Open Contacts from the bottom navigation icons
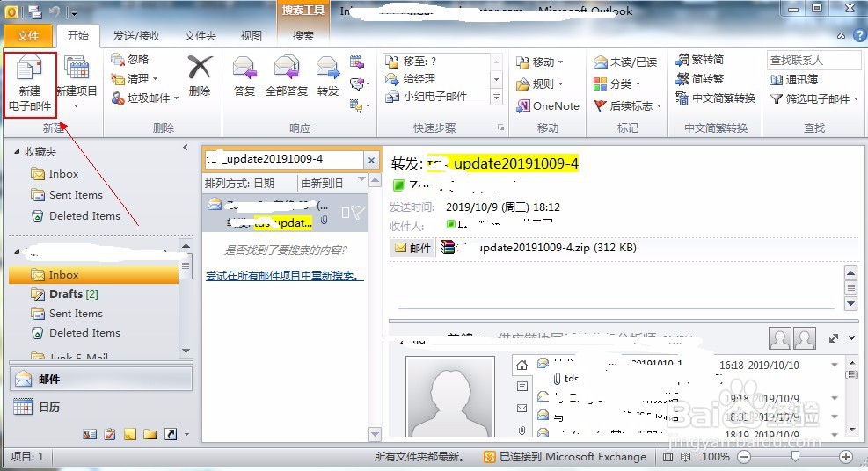This screenshot has width=868, height=471. (x=90, y=434)
